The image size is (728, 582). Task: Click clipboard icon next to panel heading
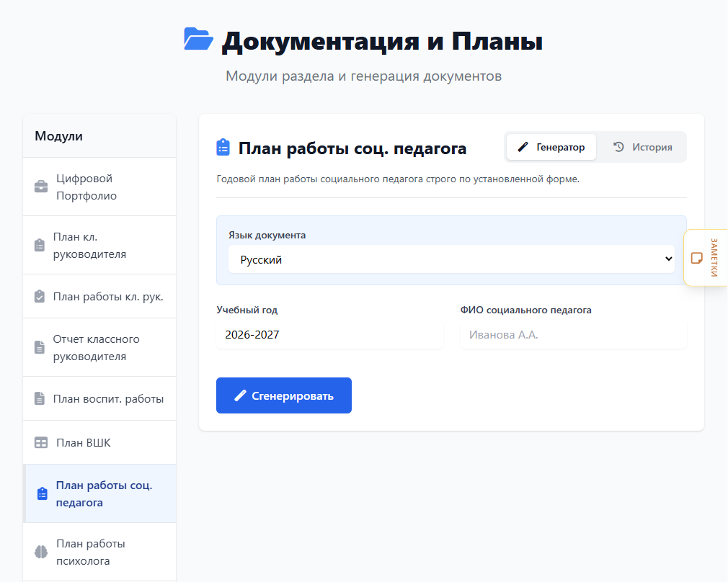click(x=223, y=148)
